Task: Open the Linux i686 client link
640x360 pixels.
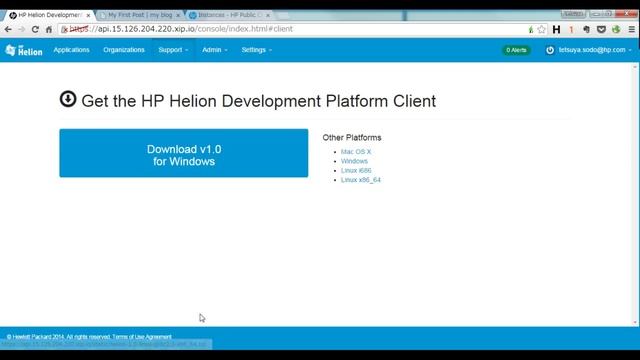Action: (356, 171)
